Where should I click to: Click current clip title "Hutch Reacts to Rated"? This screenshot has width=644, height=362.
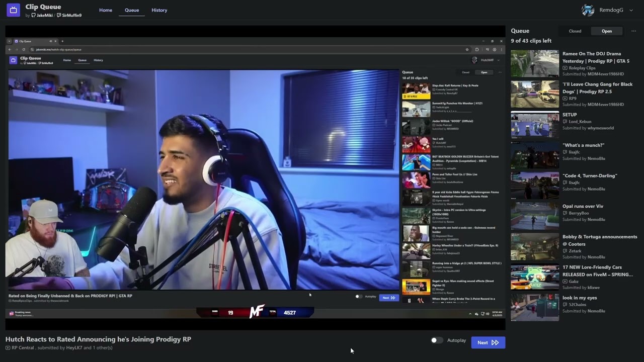pyautogui.click(x=98, y=339)
